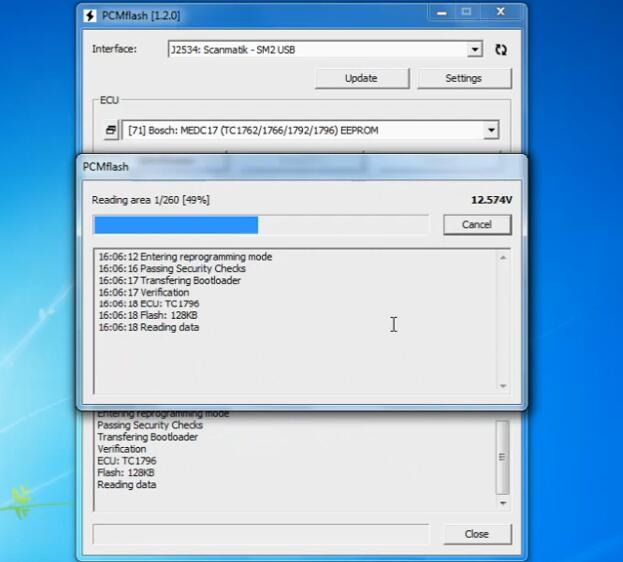Click the Close button at bottom

pyautogui.click(x=477, y=534)
